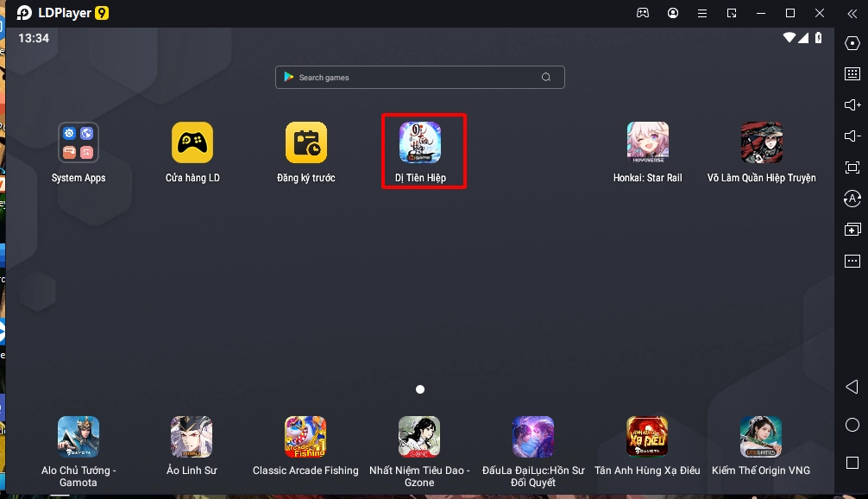The image size is (868, 499).
Task: Decrease volume in LDPlayer sidebar
Action: click(x=852, y=136)
